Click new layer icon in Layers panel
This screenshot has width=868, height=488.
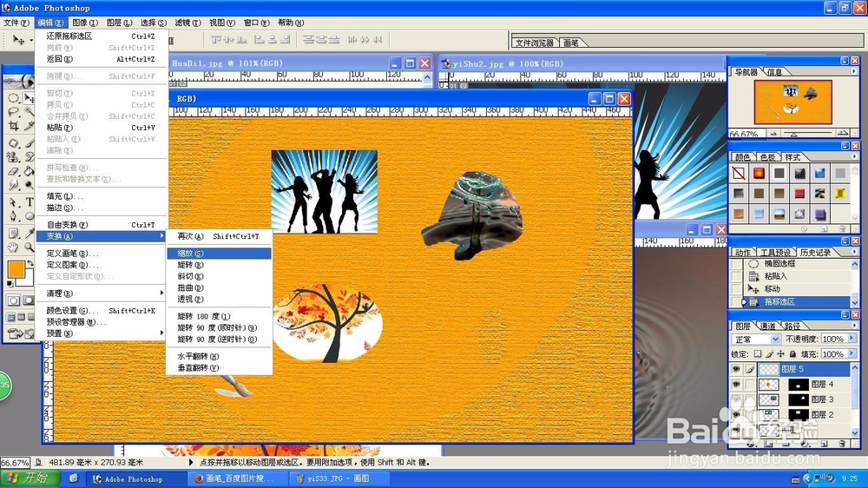coord(825,444)
